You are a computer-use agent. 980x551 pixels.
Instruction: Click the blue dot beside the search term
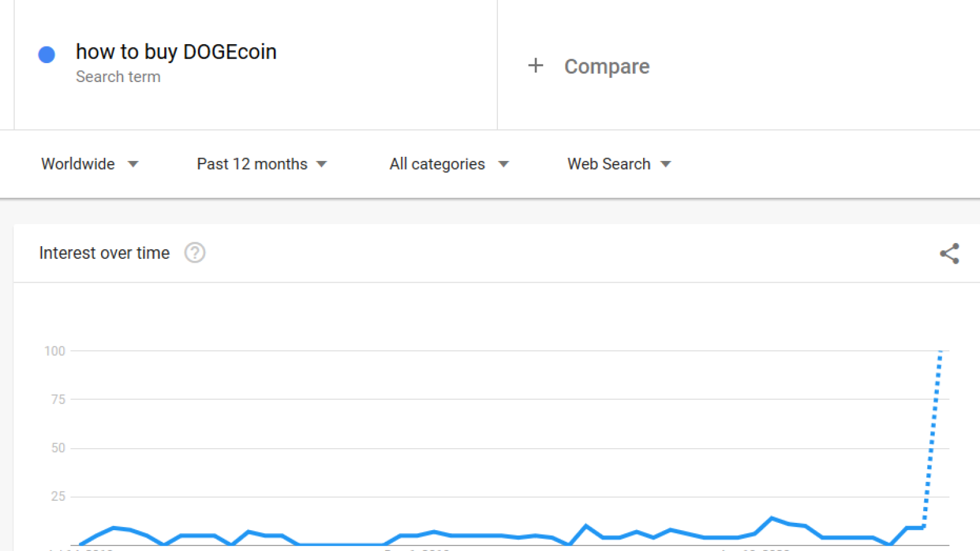click(x=47, y=54)
